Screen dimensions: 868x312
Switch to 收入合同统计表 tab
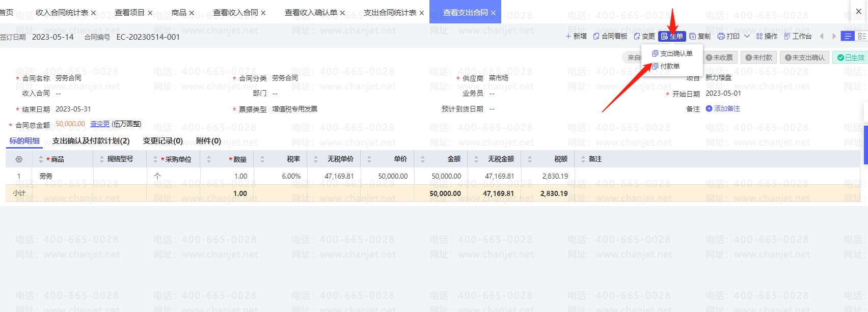[62, 12]
